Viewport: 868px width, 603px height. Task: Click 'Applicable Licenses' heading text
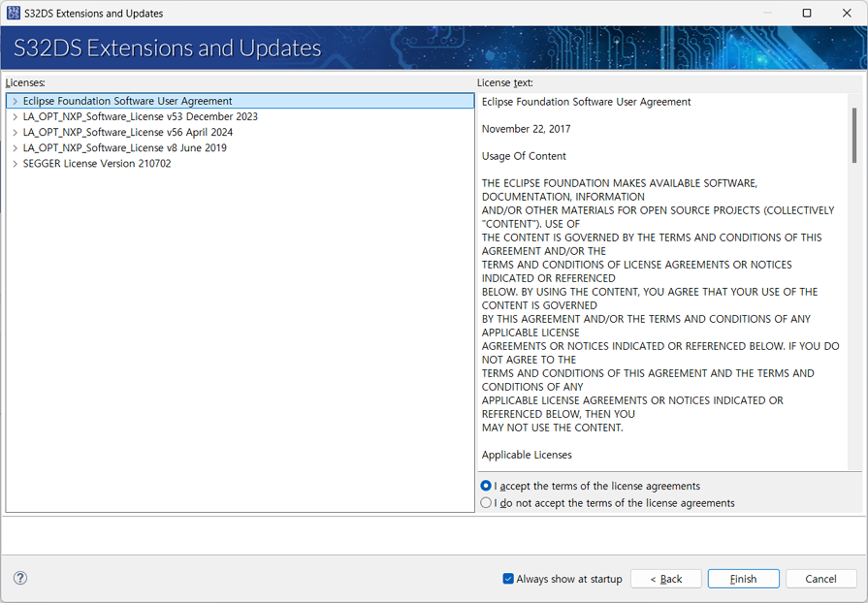(527, 455)
